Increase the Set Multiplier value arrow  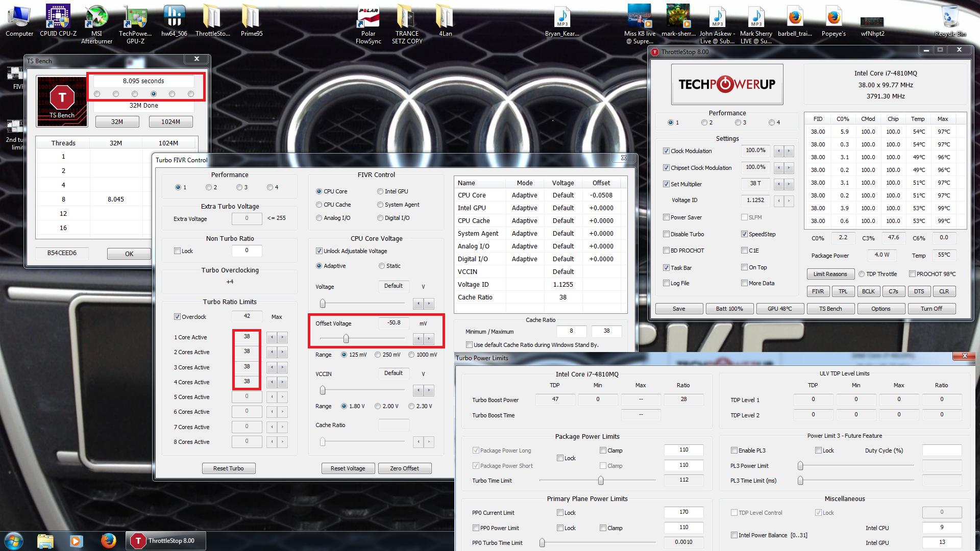(789, 184)
